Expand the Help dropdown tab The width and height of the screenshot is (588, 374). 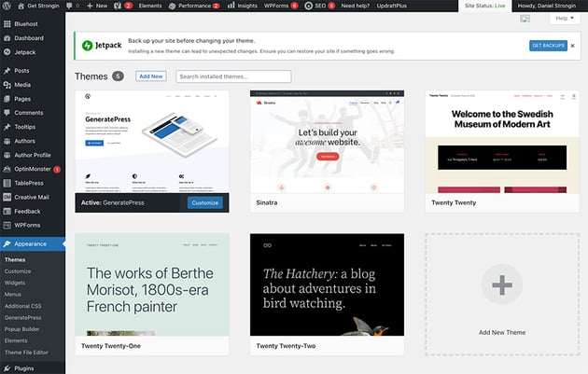click(x=565, y=18)
